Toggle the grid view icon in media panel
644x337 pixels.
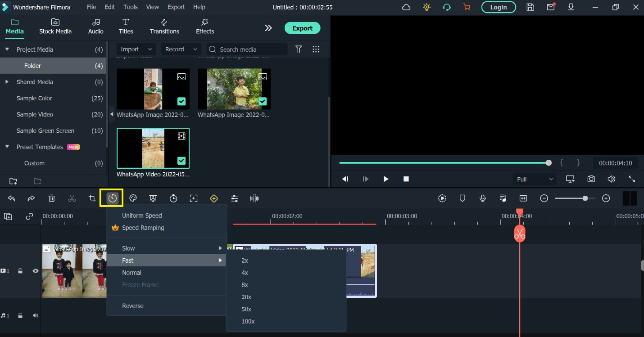coord(316,49)
